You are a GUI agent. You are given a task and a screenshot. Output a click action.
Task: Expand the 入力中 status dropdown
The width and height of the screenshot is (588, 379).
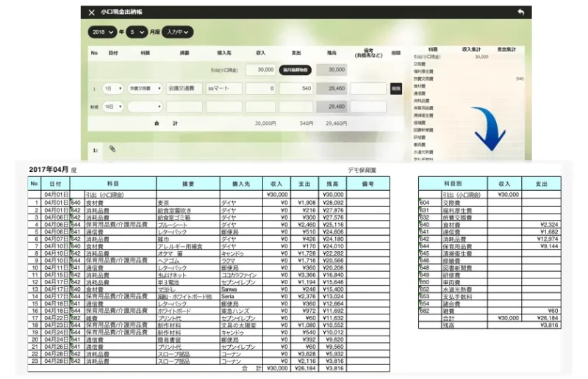[179, 32]
